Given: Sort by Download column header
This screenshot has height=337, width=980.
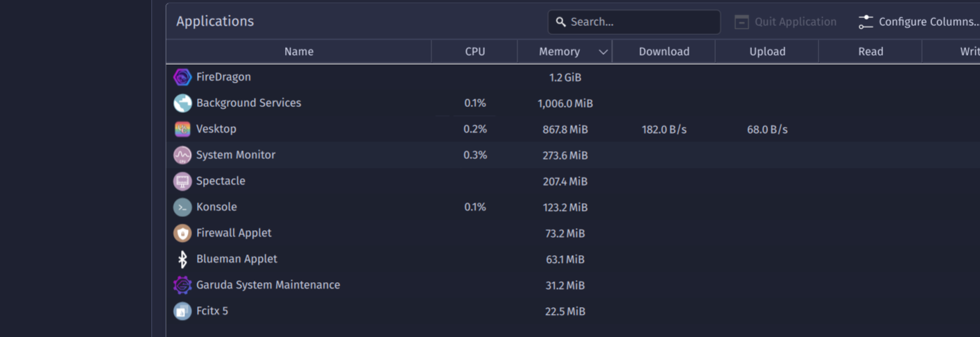Looking at the screenshot, I should click(x=664, y=52).
